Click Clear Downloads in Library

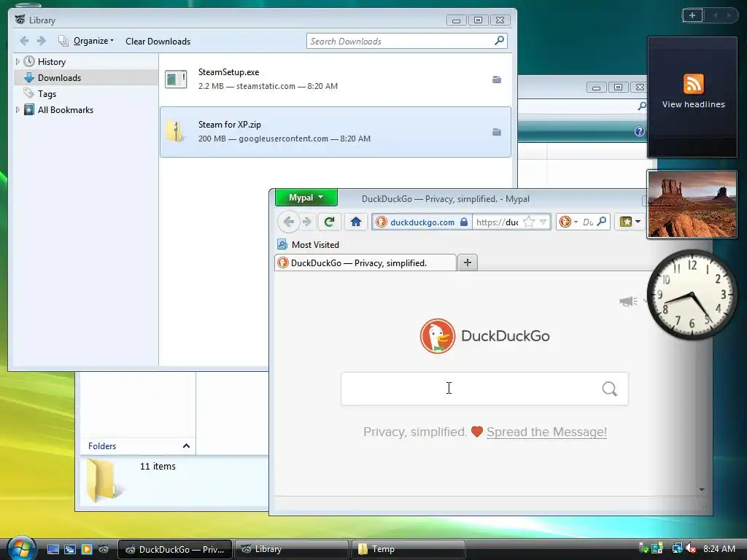158,42
